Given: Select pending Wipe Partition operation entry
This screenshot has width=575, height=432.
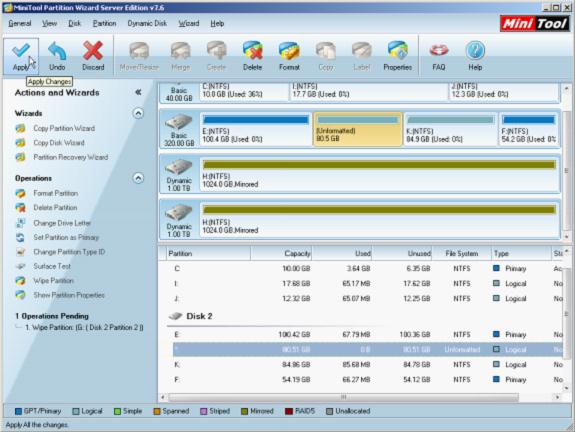Looking at the screenshot, I should pos(84,327).
